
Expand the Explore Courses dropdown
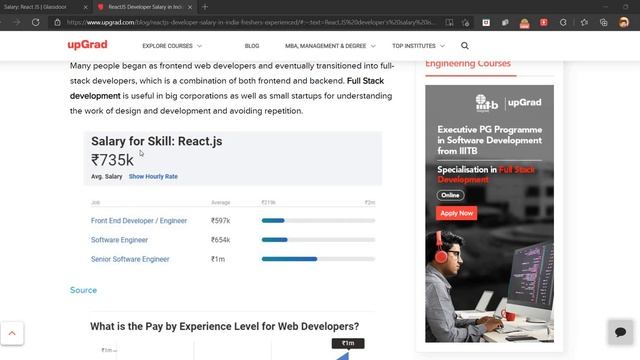click(x=172, y=46)
